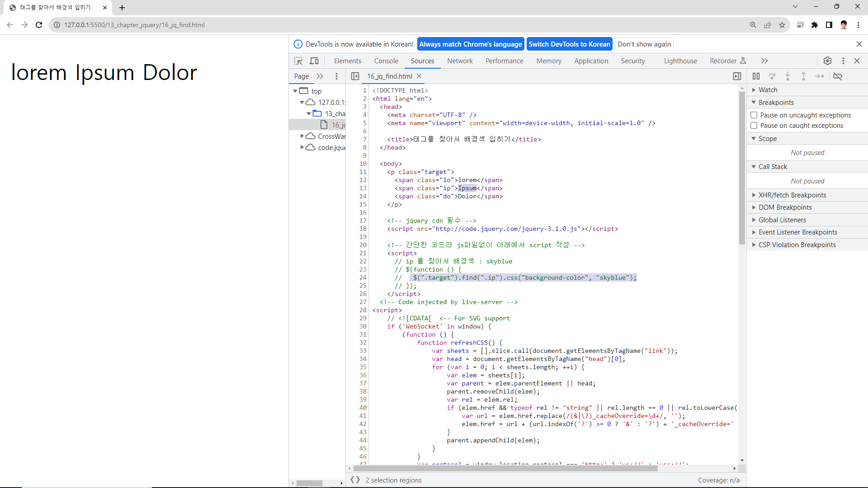Image resolution: width=868 pixels, height=488 pixels.
Task: Switch to the Network tab
Action: (460, 61)
